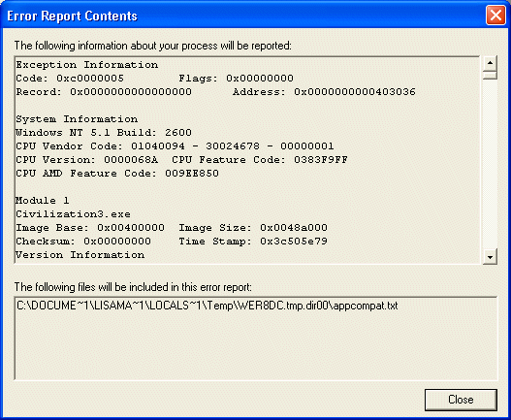Click the Image Base value 0x00400000
This screenshot has width=511, height=420.
coord(131,228)
